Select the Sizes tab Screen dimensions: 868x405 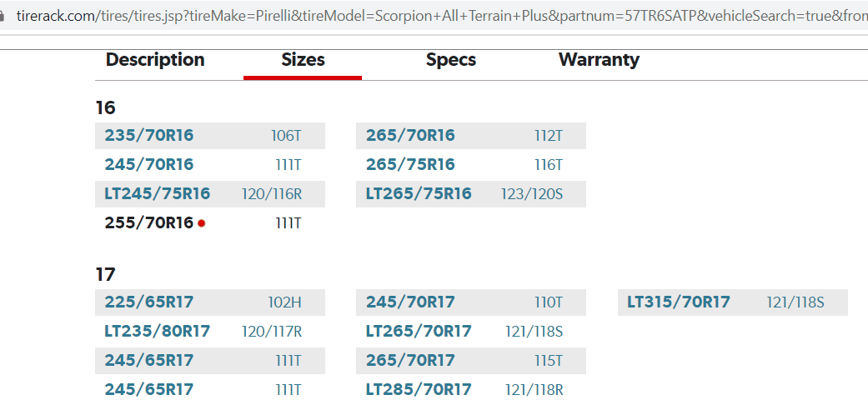click(303, 60)
